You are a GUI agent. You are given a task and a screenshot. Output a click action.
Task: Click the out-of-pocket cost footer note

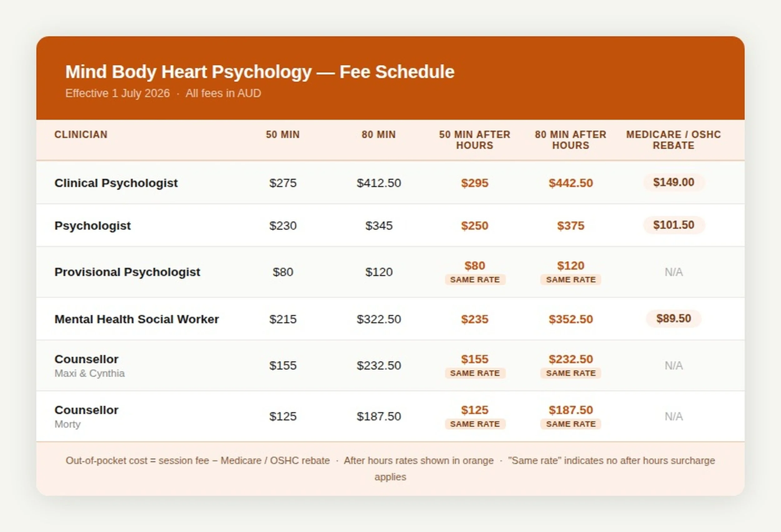pyautogui.click(x=390, y=469)
